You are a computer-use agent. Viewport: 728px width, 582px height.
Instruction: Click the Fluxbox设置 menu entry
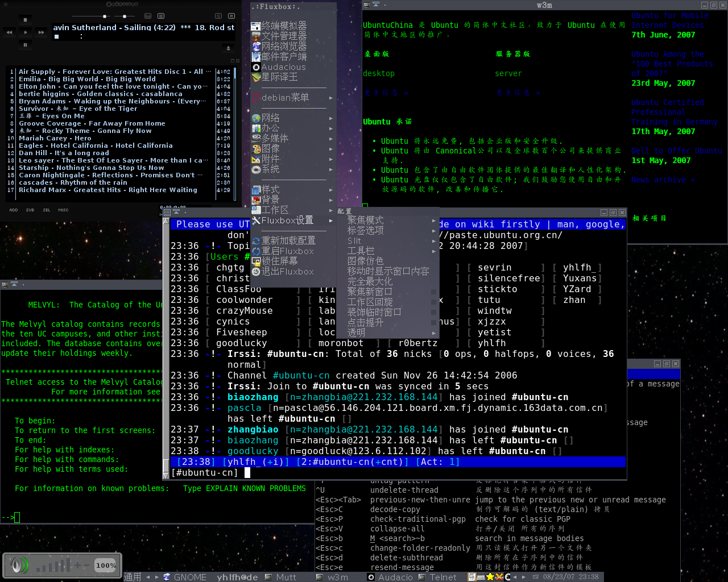click(293, 220)
